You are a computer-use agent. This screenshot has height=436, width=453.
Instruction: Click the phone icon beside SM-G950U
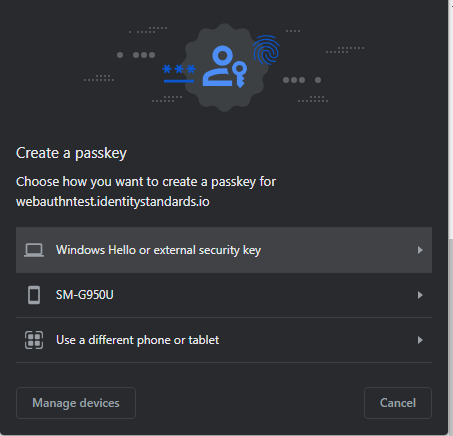tap(34, 295)
